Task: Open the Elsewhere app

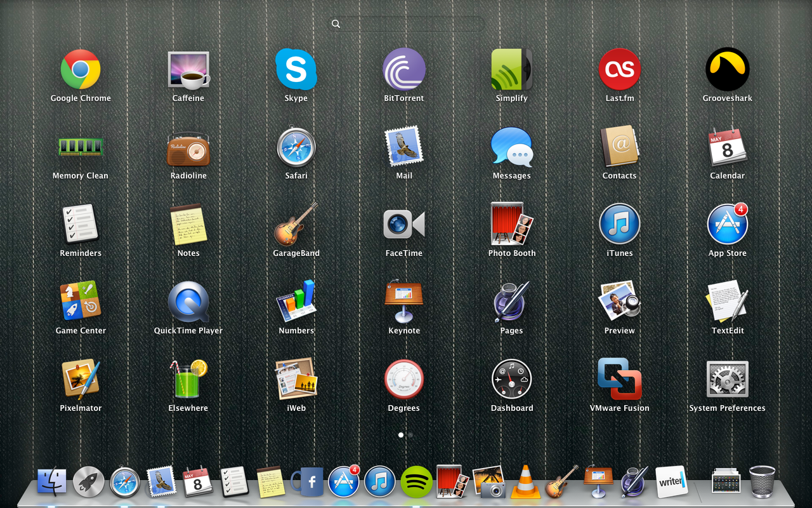Action: [x=188, y=379]
